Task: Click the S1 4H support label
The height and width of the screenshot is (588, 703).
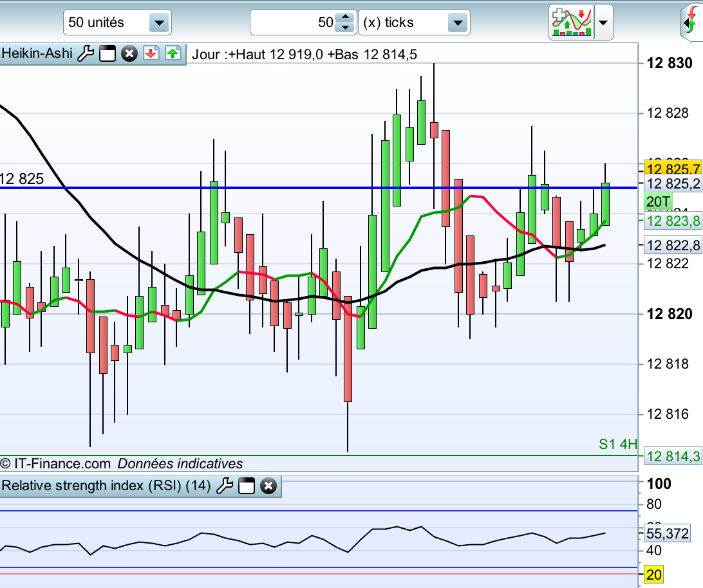Action: (x=618, y=444)
